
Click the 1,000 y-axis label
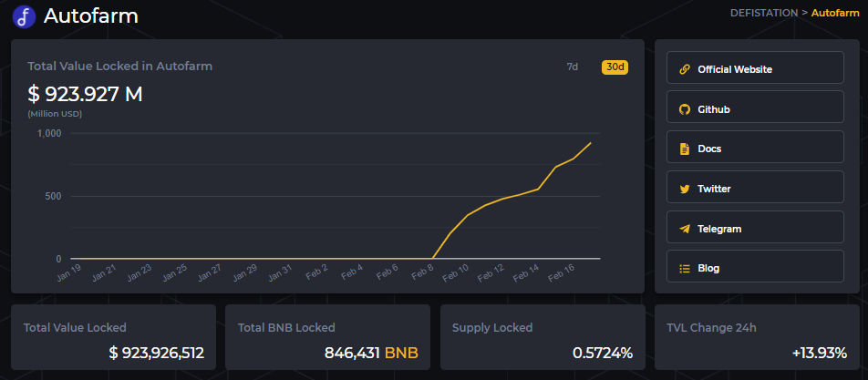[x=50, y=133]
